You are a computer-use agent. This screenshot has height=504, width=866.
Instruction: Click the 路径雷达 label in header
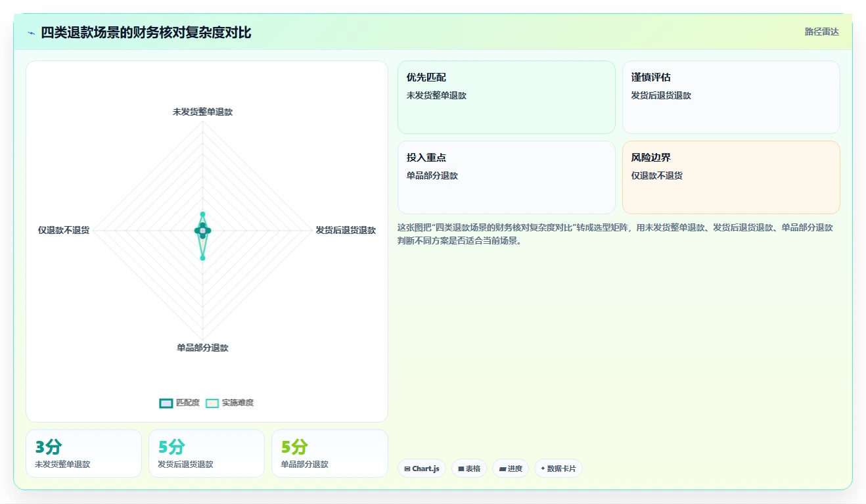(x=821, y=32)
